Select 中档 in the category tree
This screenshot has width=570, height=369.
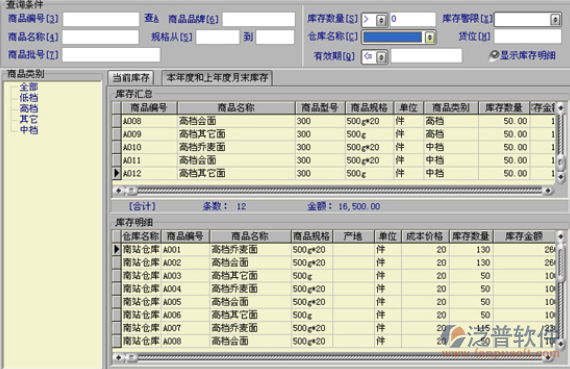pos(29,130)
